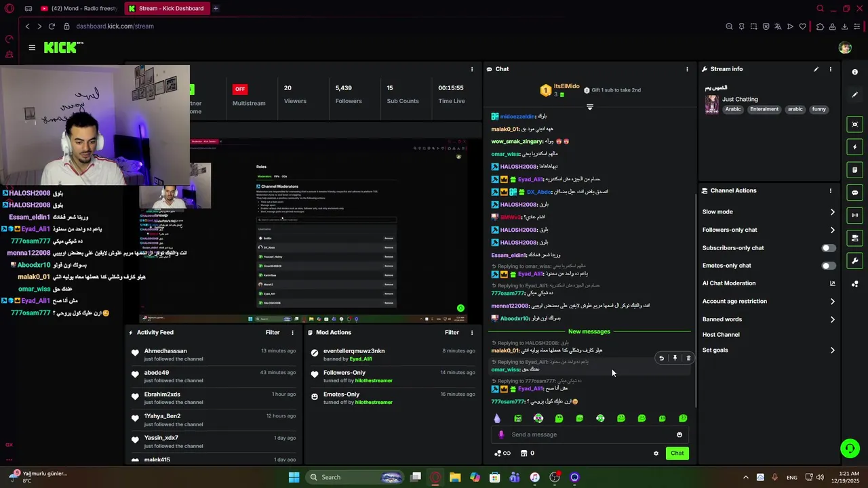Viewport: 868px width, 488px height.
Task: Insert the purple droplet emote
Action: click(497, 419)
